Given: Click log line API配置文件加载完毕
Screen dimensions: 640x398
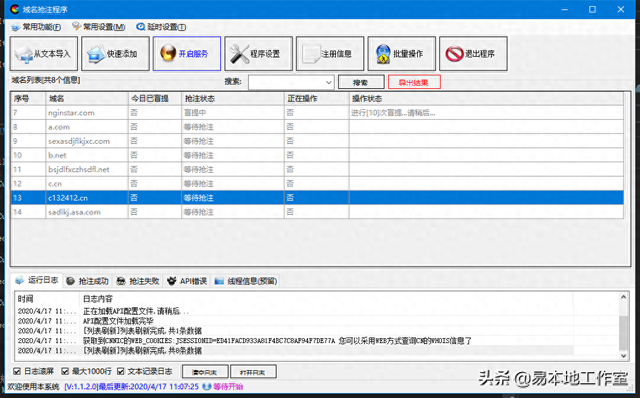Looking at the screenshot, I should point(118,321).
